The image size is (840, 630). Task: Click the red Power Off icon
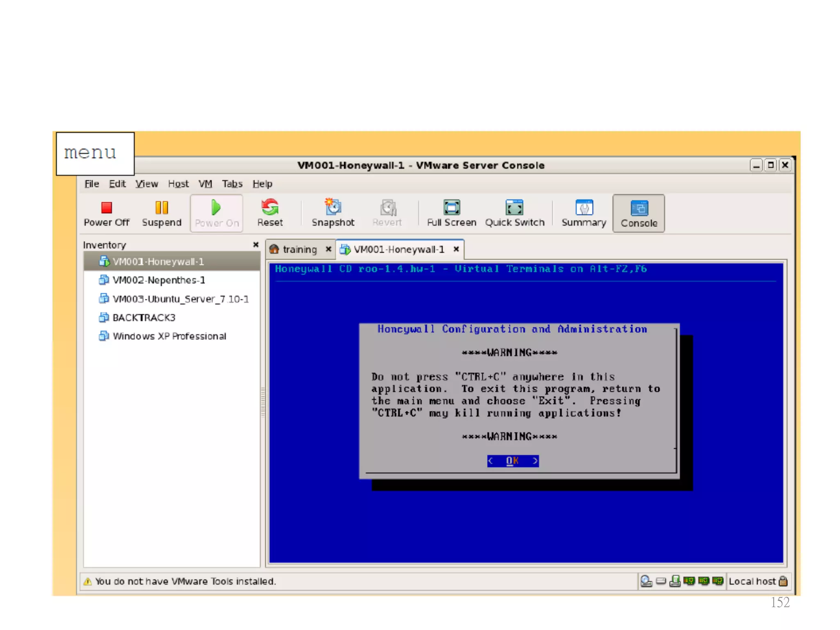pyautogui.click(x=106, y=208)
